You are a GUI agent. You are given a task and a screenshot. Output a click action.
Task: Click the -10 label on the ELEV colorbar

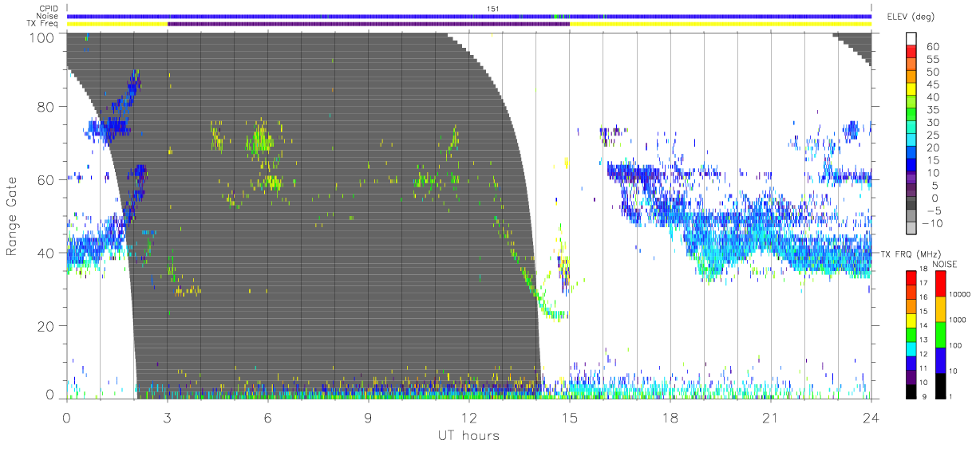pyautogui.click(x=935, y=224)
